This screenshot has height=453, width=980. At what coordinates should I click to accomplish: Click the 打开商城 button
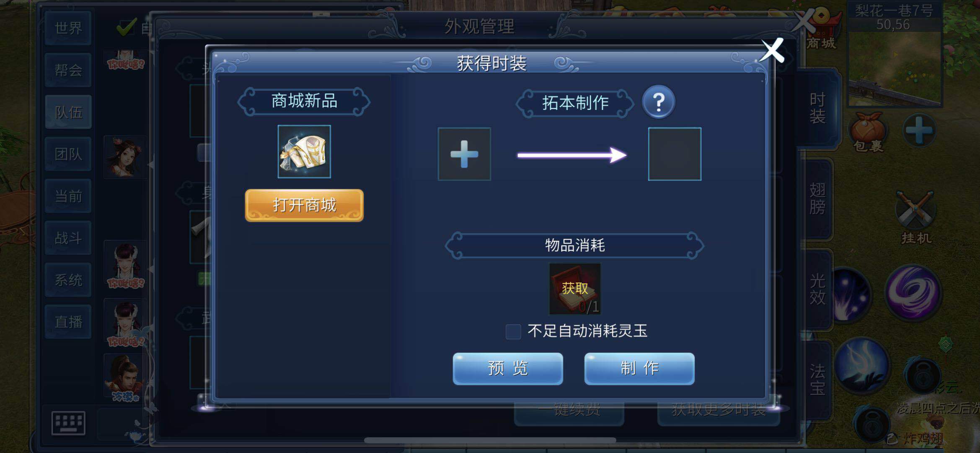[304, 205]
